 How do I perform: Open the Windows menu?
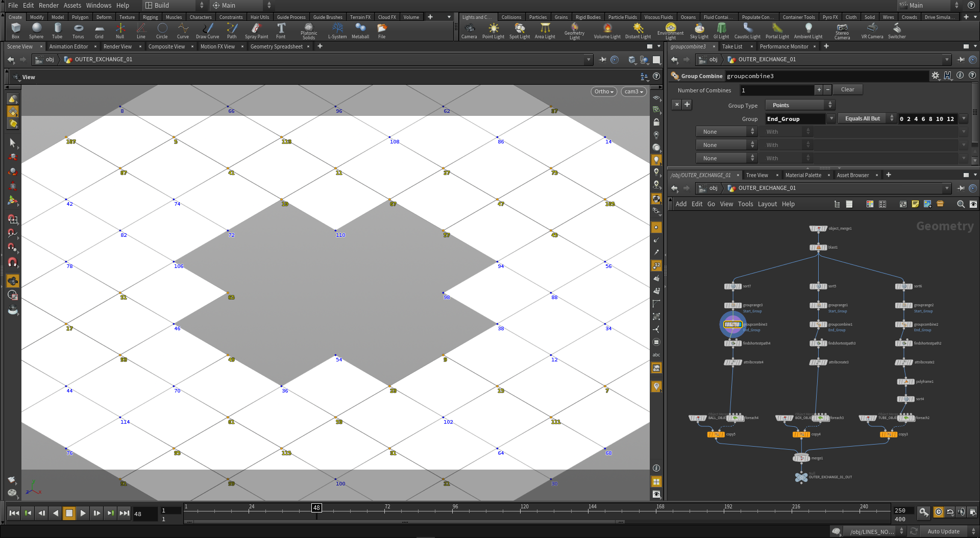pyautogui.click(x=99, y=5)
